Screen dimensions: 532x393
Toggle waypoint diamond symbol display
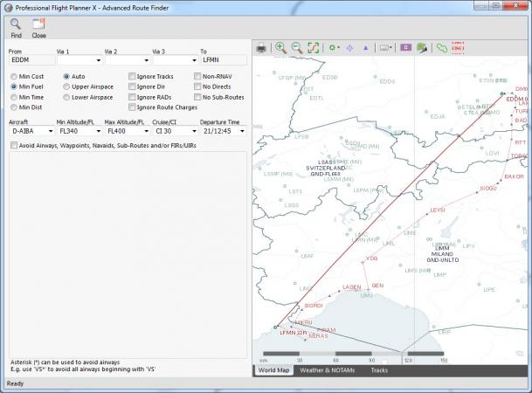point(349,48)
